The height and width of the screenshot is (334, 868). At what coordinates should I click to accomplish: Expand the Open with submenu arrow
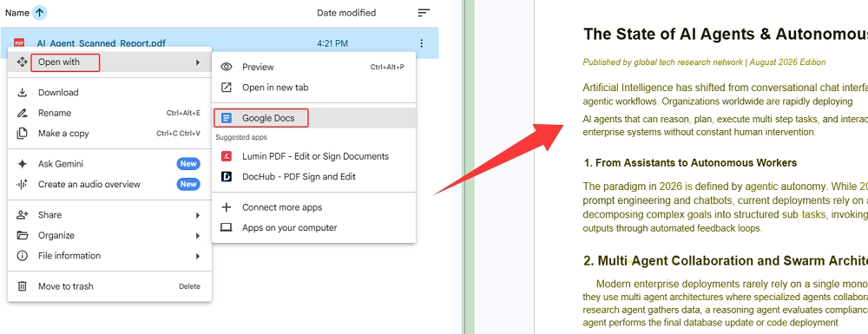click(x=198, y=62)
